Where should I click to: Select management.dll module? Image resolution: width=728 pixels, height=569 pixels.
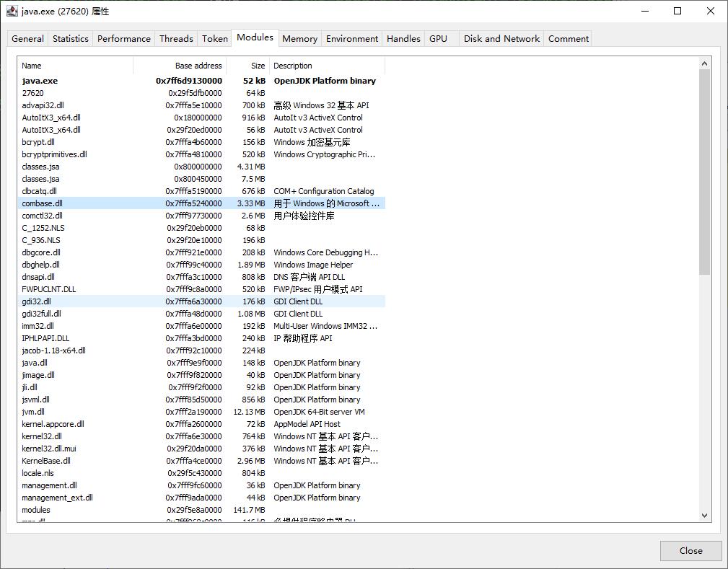[201, 485]
